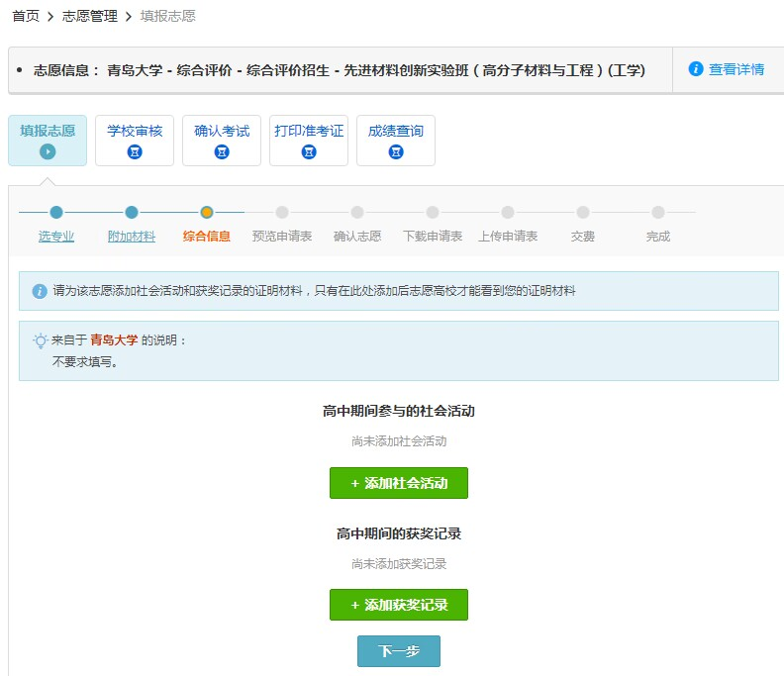
Task: Switch to the 成绩查询 tab
Action: (x=396, y=132)
